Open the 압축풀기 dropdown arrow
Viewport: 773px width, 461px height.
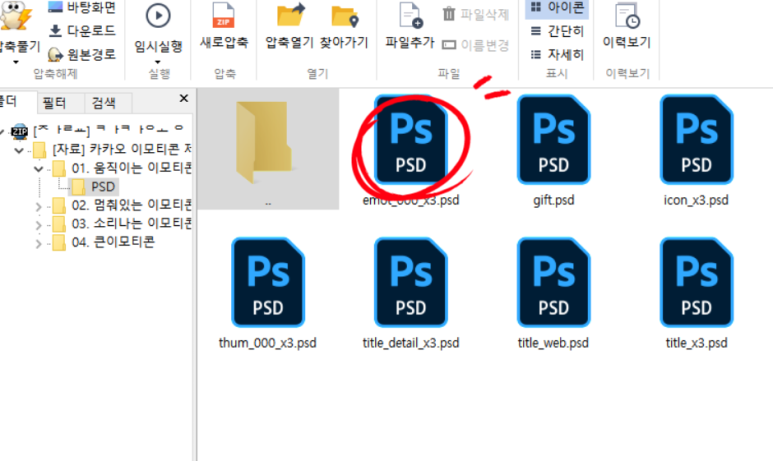click(x=16, y=62)
